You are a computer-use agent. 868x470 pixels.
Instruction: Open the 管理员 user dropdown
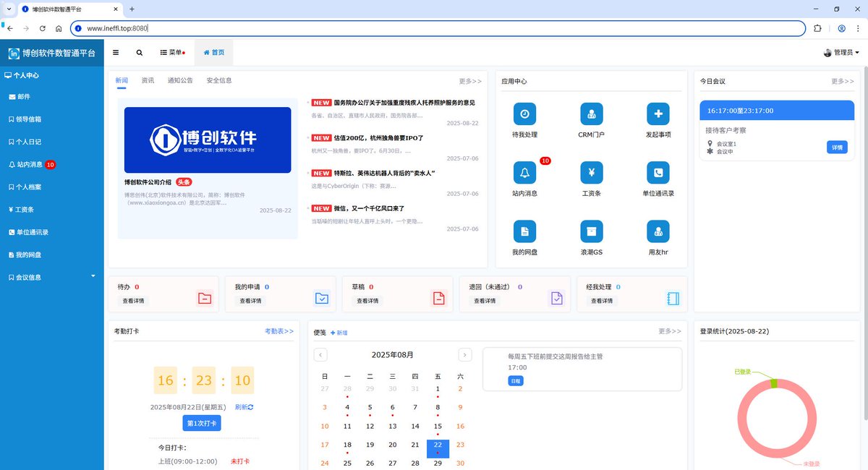pyautogui.click(x=841, y=53)
